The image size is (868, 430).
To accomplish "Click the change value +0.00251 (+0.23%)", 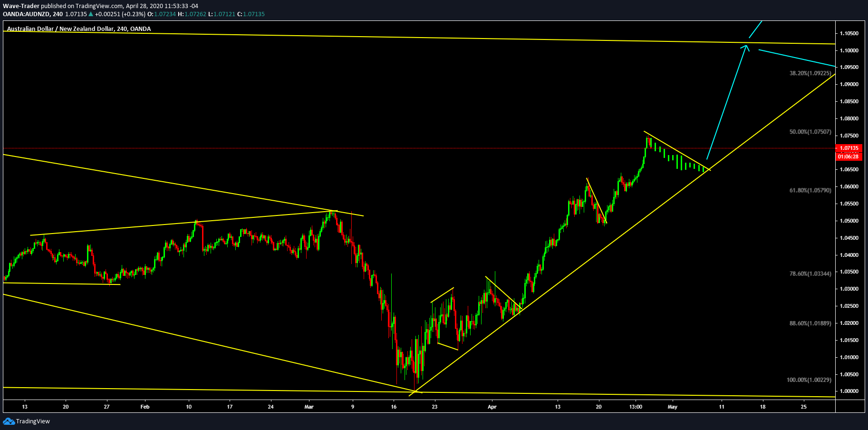I will (x=120, y=14).
